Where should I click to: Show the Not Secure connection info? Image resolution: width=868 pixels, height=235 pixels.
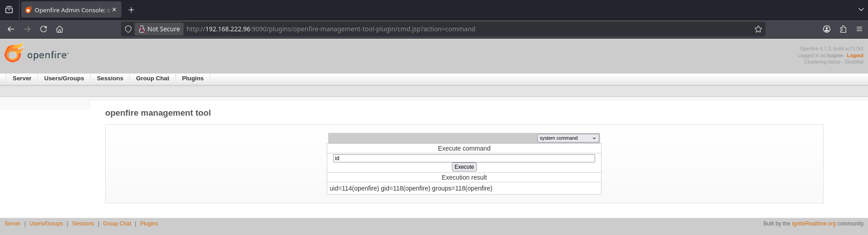(159, 29)
